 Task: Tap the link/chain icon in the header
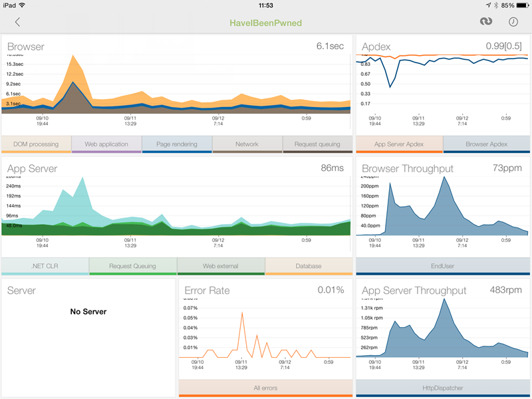pos(485,22)
